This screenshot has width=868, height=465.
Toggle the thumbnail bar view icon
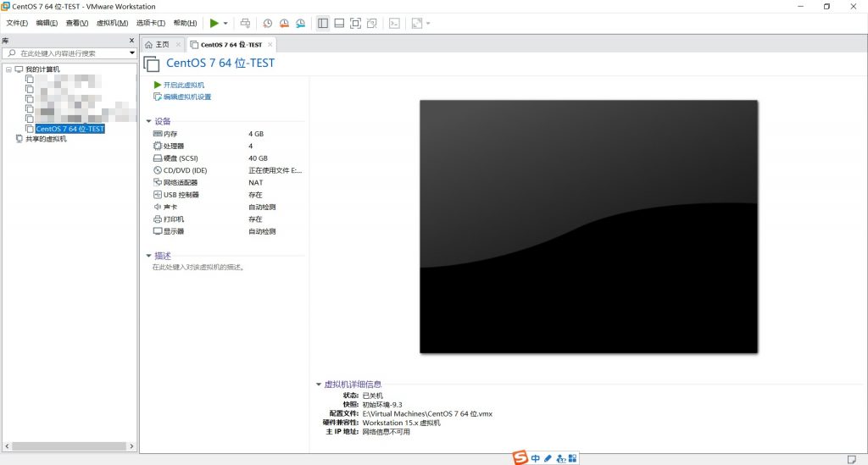(x=339, y=23)
